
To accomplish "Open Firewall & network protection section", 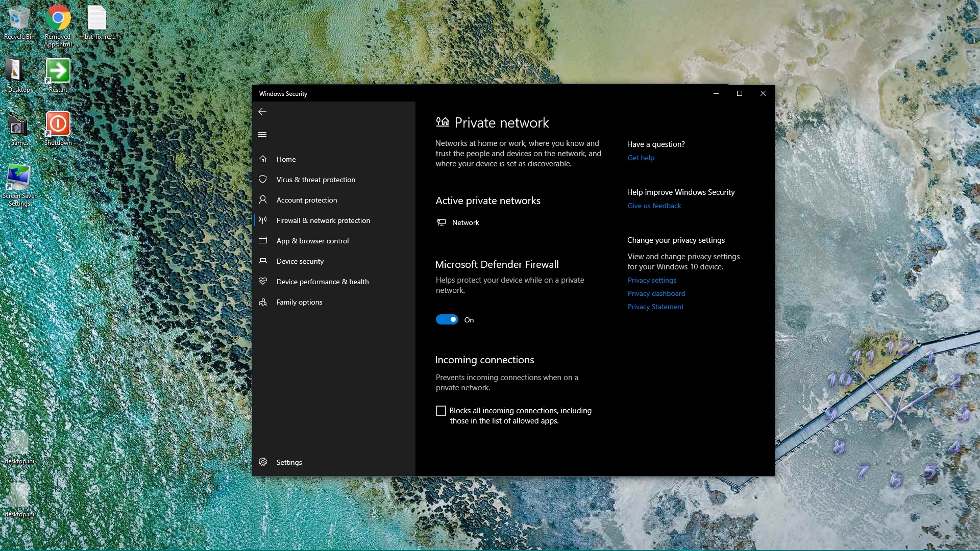I will (x=334, y=220).
